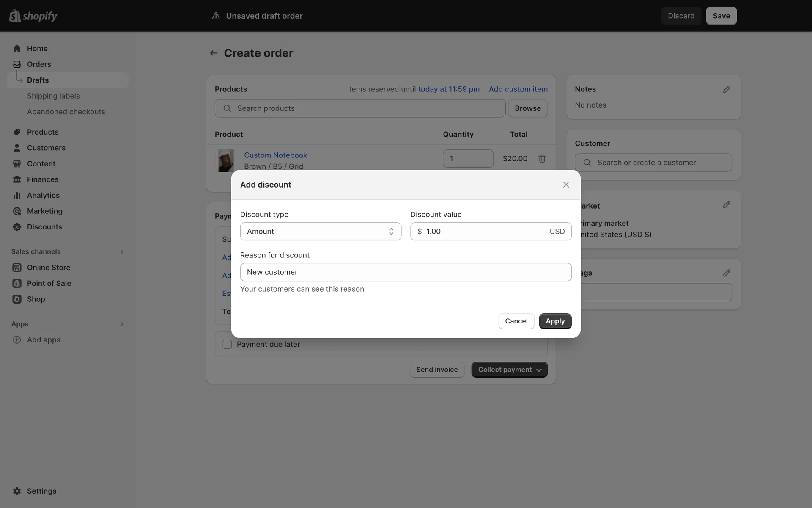812x508 pixels.
Task: Open the Custom Notebook product thumbnail
Action: (x=226, y=161)
